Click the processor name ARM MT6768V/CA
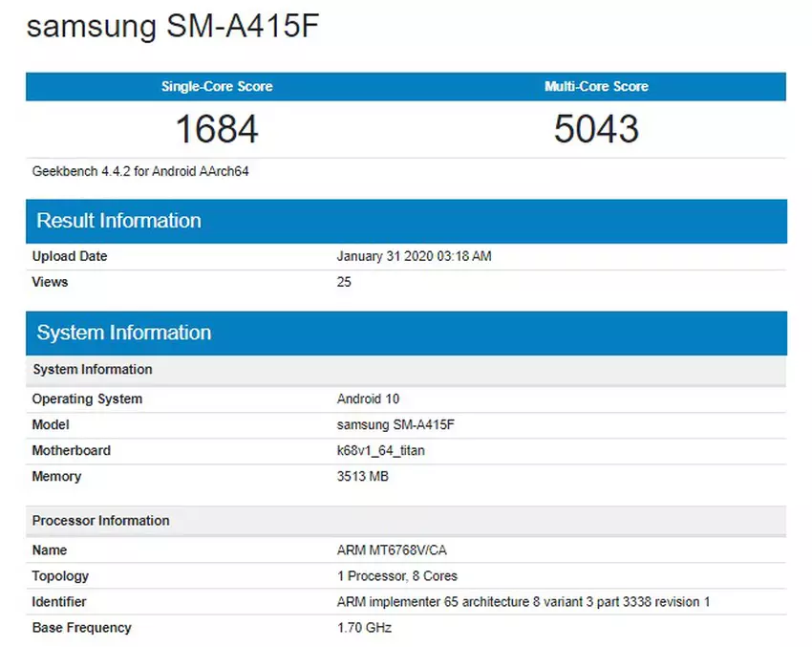 click(x=392, y=550)
